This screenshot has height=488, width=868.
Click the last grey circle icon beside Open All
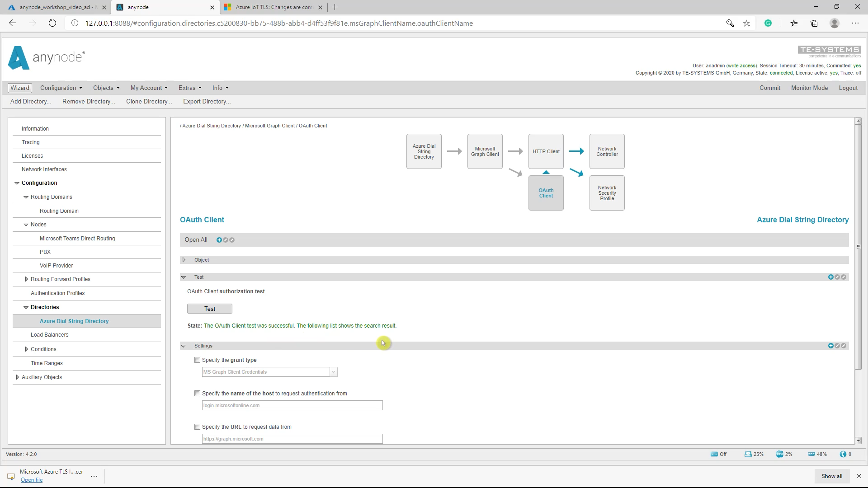pos(232,240)
